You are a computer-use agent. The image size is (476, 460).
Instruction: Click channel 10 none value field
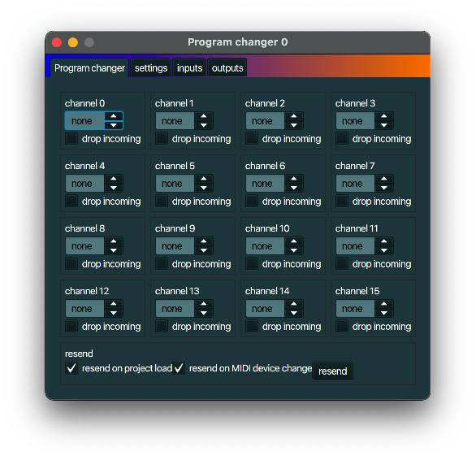tap(266, 245)
